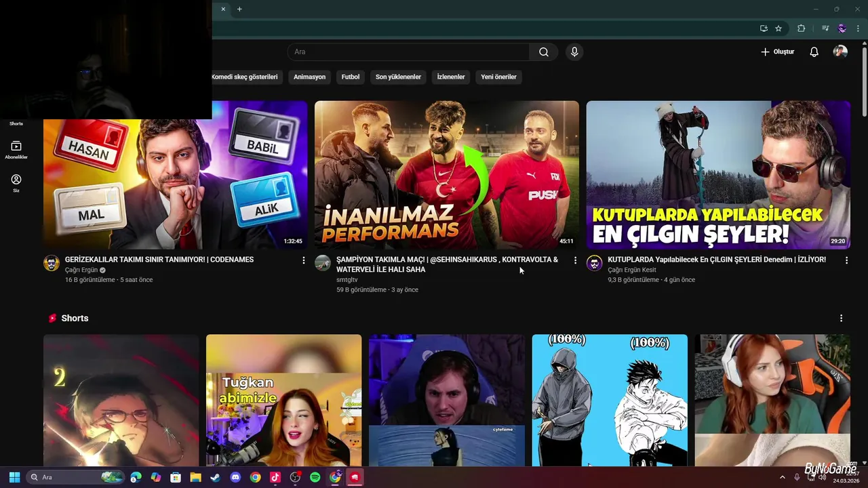Open YouTube notifications bell
Screen dimensions: 868x488
(814, 52)
